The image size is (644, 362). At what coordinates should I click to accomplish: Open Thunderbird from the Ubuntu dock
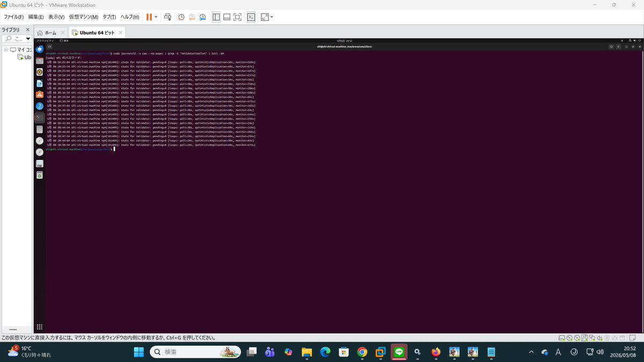(40, 49)
